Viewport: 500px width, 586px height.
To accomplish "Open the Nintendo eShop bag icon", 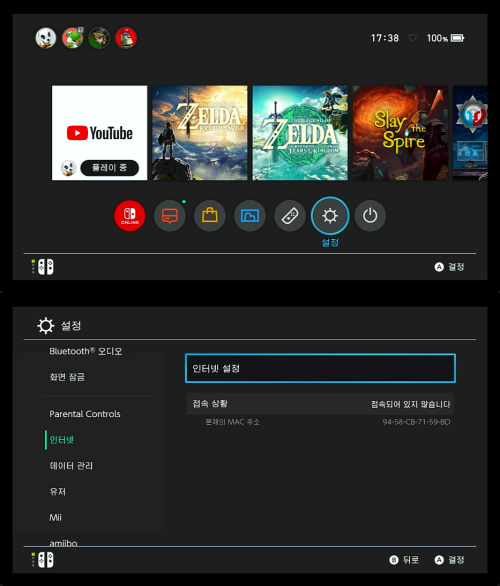I will 210,216.
